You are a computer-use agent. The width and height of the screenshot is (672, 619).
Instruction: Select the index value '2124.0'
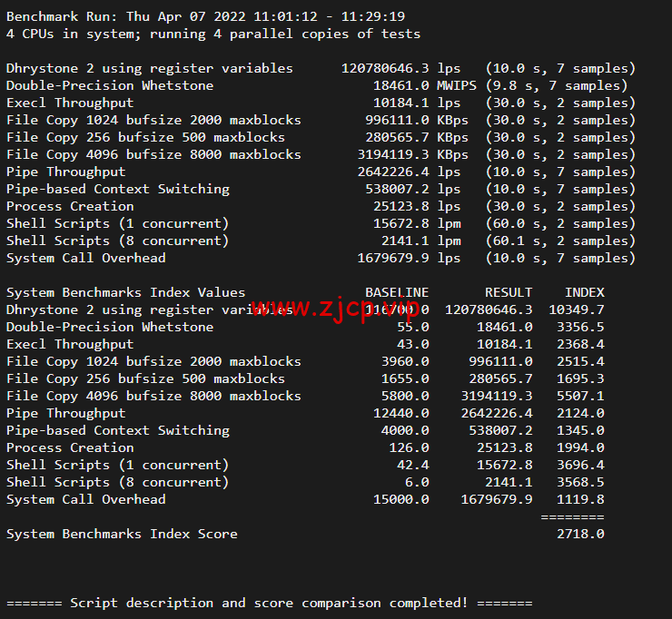(580, 413)
